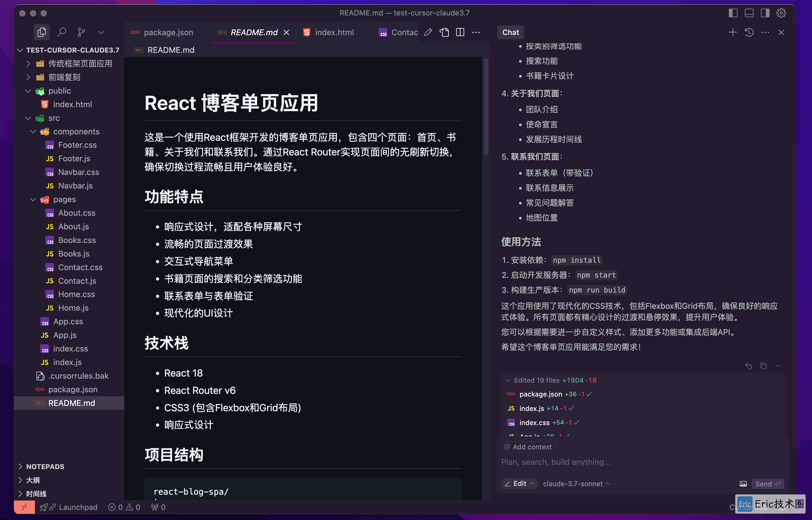Click Send button
Screen dimensions: 812x520
point(767,483)
